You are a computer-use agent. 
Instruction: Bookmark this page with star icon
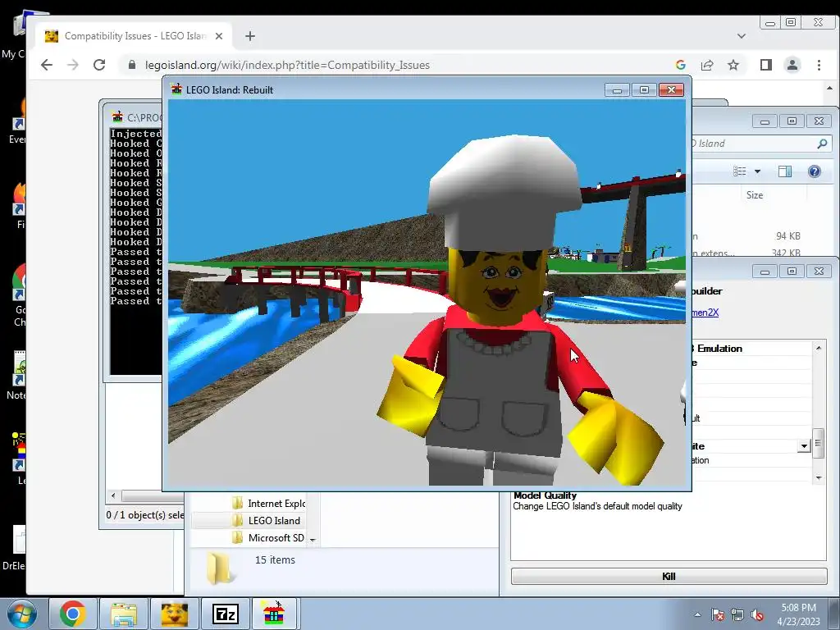733,65
